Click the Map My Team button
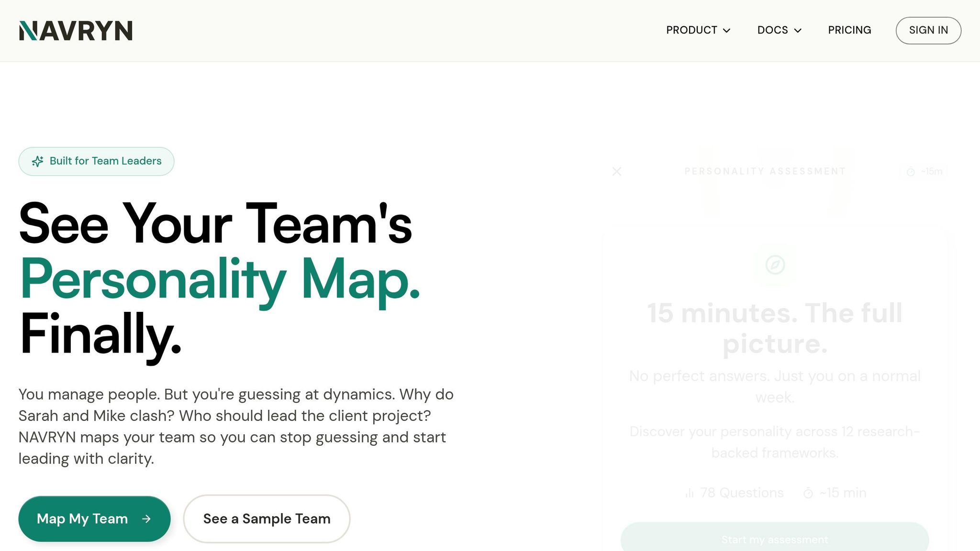 (94, 518)
